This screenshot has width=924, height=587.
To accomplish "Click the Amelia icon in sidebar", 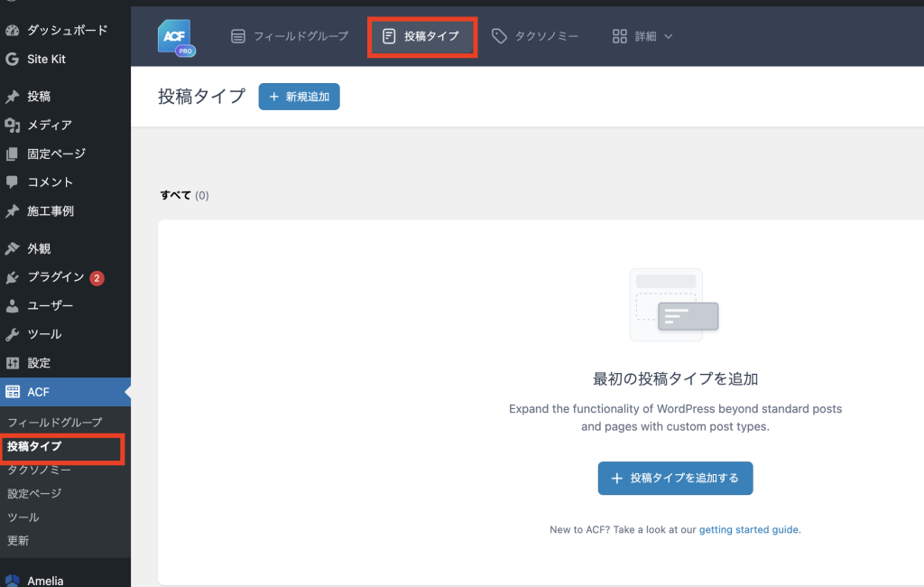I will 13,581.
